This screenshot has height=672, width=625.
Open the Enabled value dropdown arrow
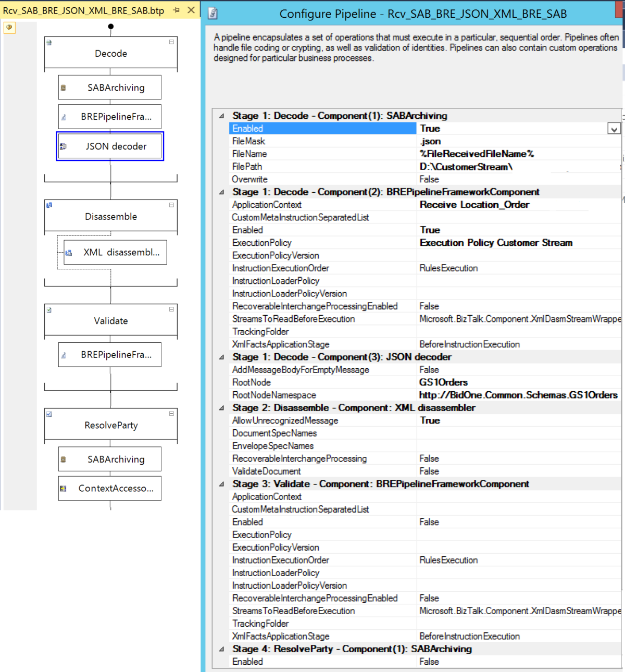pyautogui.click(x=614, y=129)
